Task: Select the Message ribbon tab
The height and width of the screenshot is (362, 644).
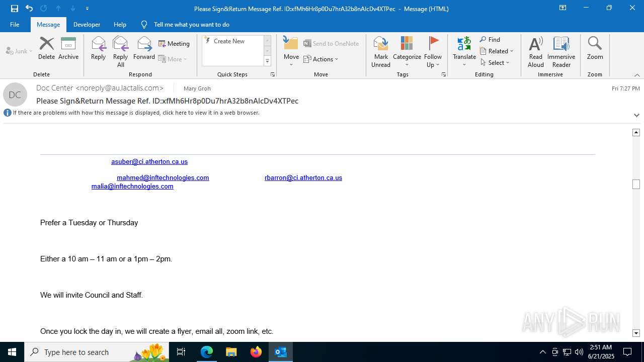Action: [48, 24]
